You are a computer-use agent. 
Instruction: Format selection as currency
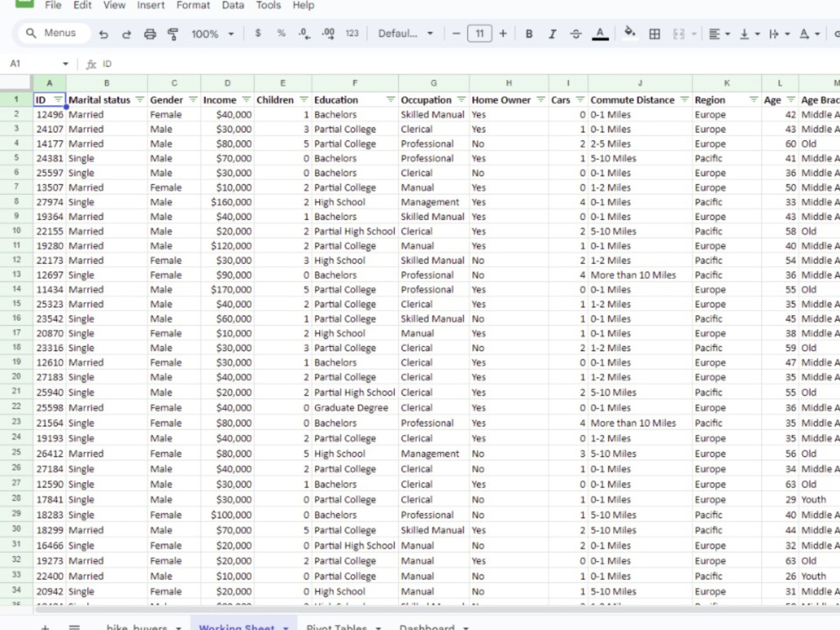tap(257, 34)
